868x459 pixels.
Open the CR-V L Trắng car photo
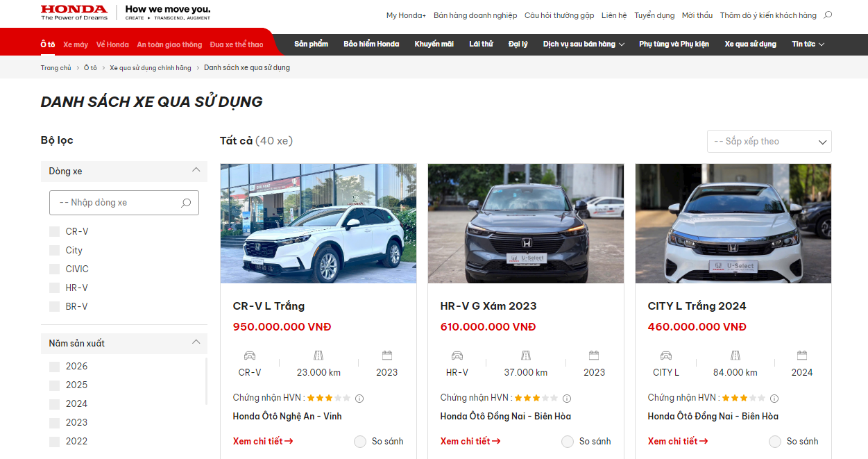[318, 224]
